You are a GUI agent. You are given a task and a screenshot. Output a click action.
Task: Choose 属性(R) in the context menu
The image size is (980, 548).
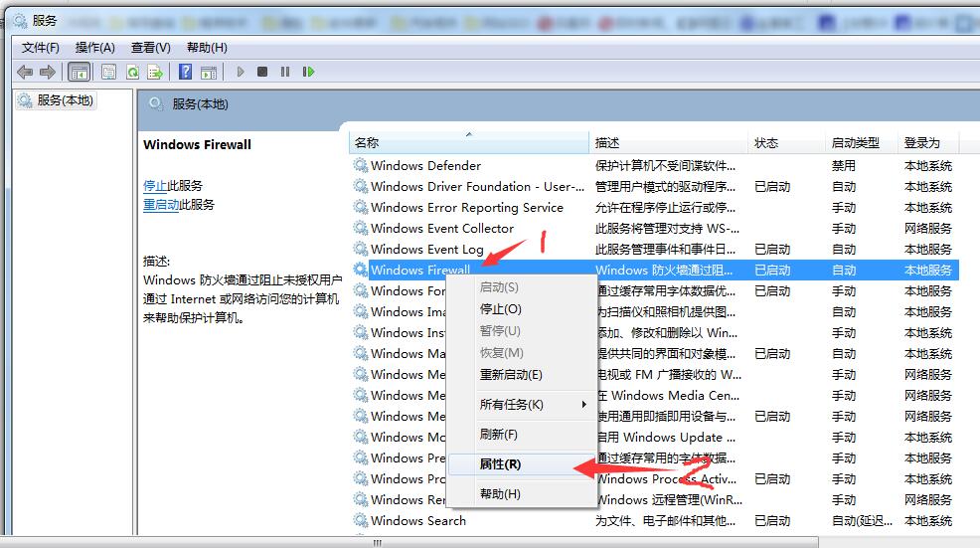point(523,464)
